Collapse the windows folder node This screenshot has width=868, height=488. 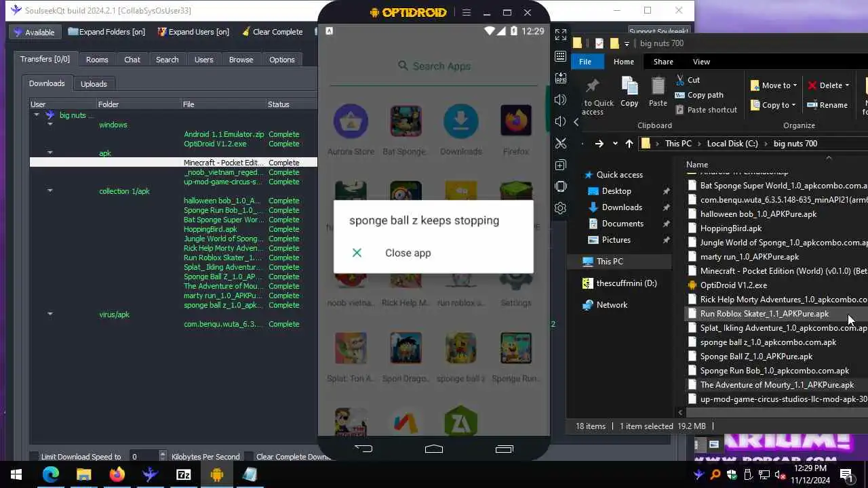50,125
